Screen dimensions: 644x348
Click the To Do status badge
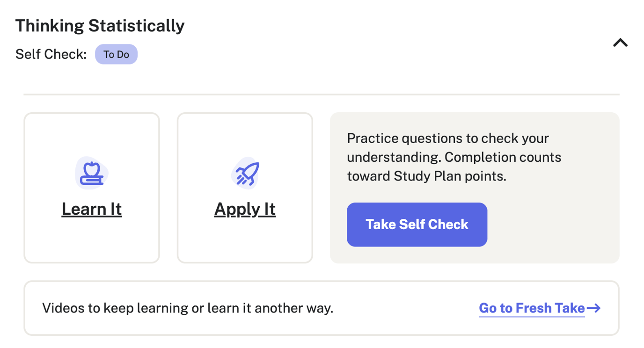coord(116,54)
